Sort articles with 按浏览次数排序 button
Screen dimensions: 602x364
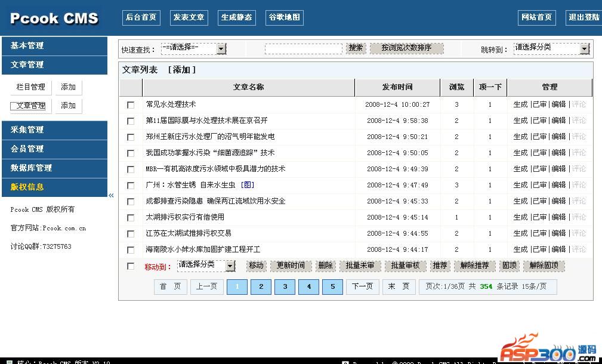pyautogui.click(x=406, y=48)
